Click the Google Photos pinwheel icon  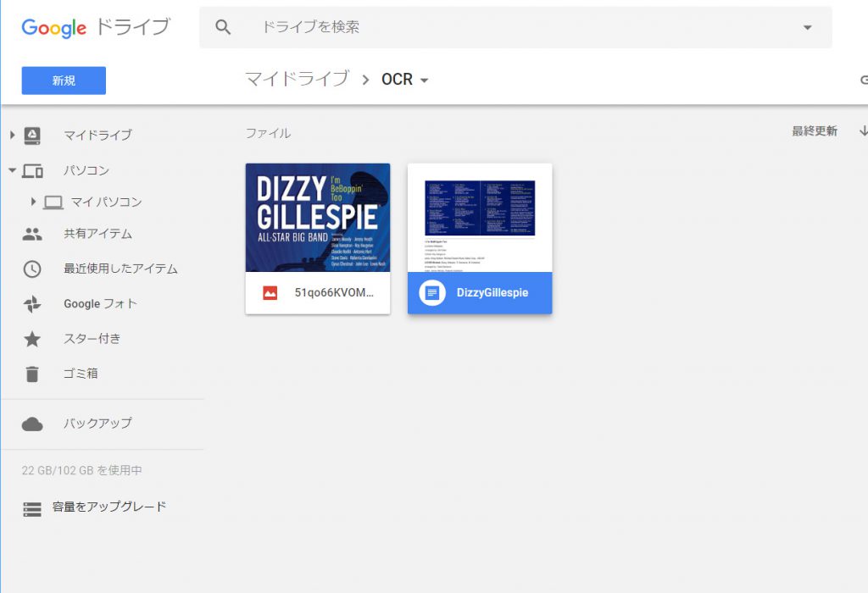click(32, 304)
